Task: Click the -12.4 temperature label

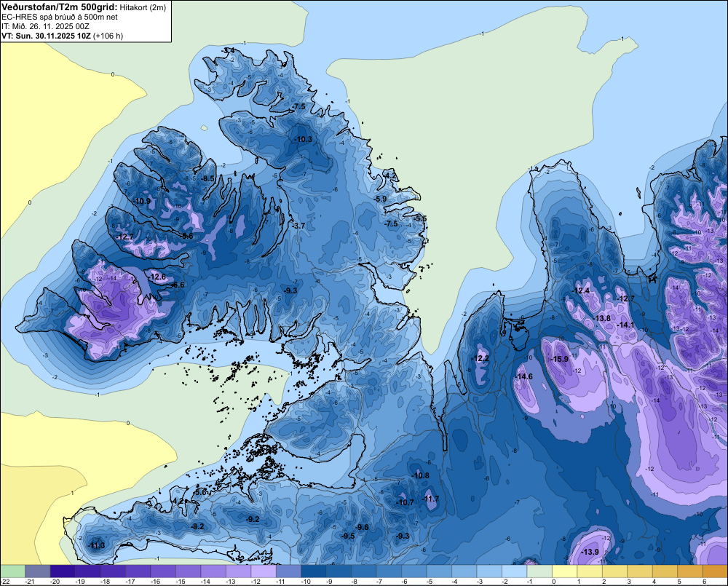Action: tap(581, 290)
